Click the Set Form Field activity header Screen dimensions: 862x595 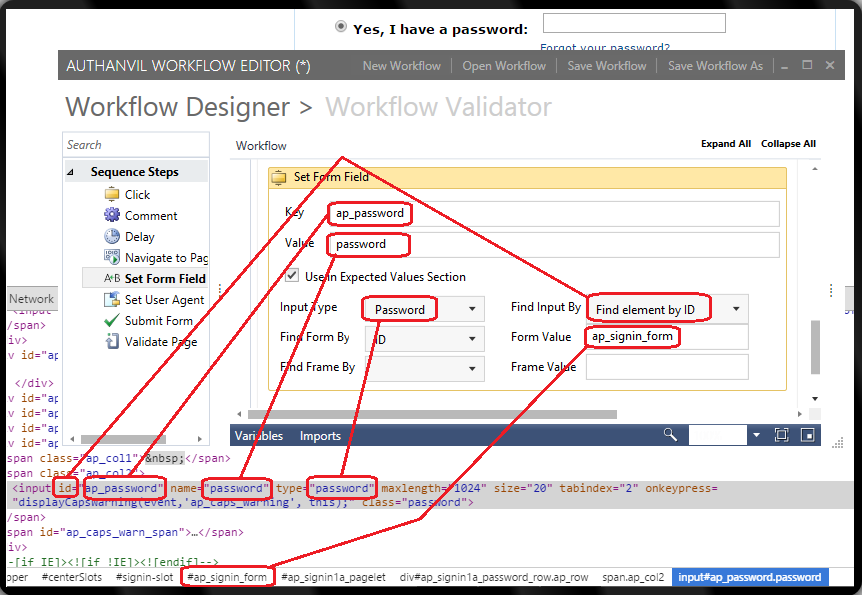[x=527, y=177]
